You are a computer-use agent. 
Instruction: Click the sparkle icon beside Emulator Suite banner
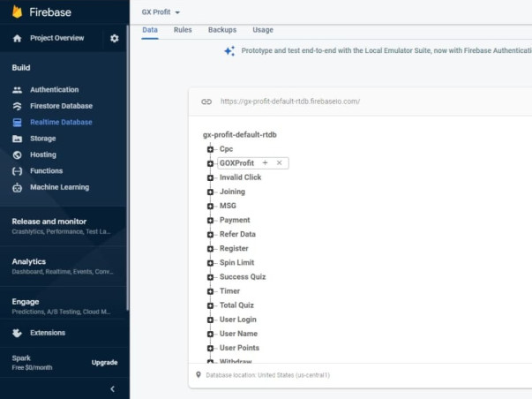pyautogui.click(x=229, y=51)
